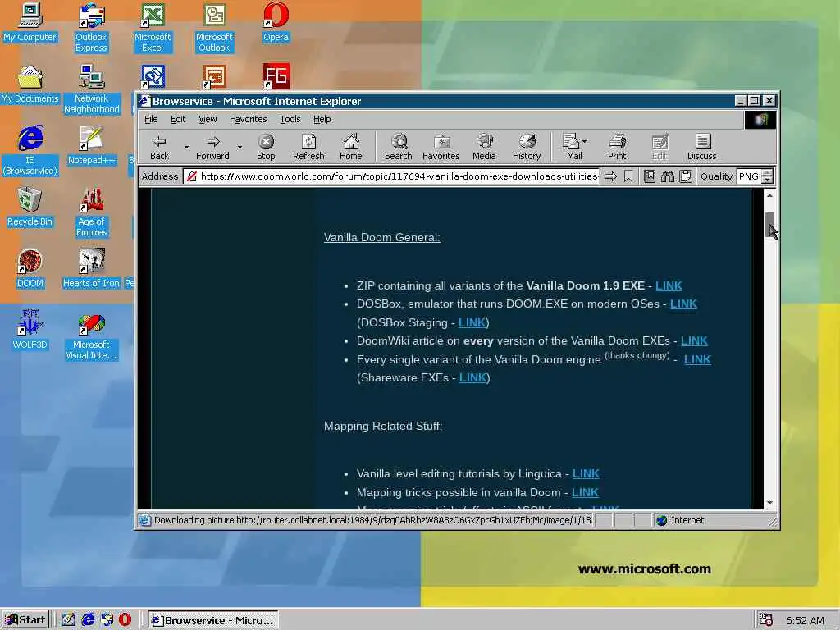Open the Favorites menu
Viewport: 840px width, 630px height.
point(248,119)
